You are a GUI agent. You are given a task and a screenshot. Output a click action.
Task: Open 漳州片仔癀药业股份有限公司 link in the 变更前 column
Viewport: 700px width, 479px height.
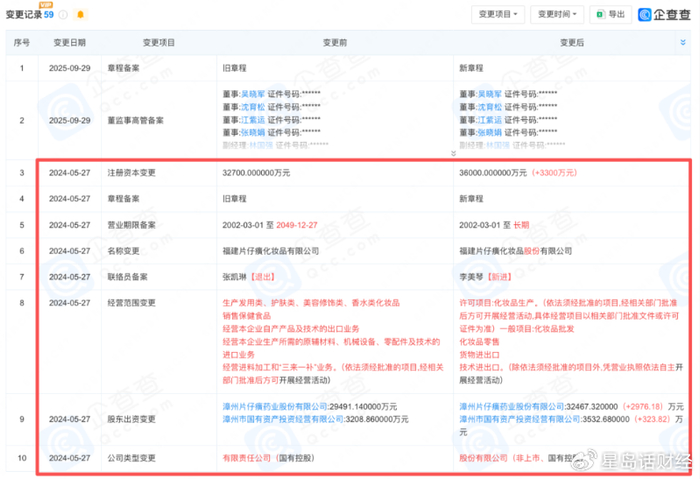click(275, 407)
